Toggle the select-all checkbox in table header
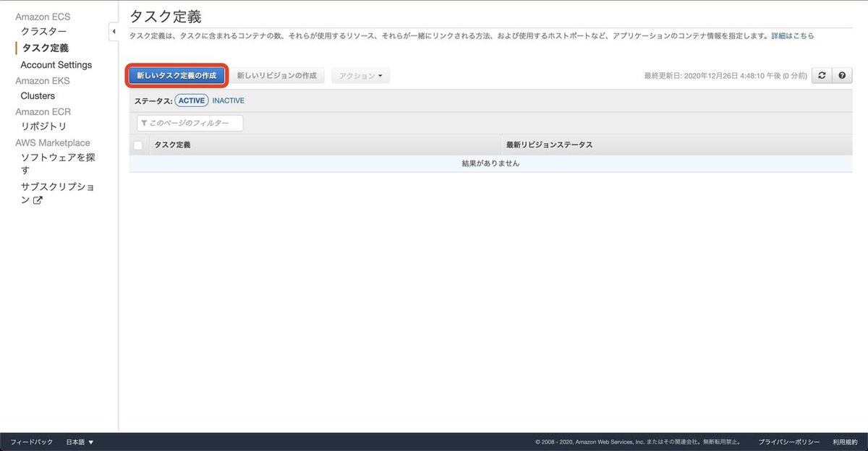 tap(137, 144)
